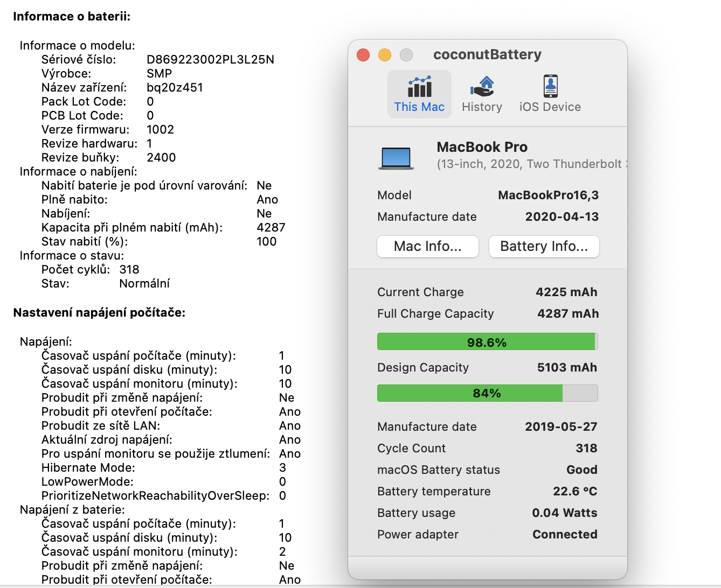Image resolution: width=721 pixels, height=588 pixels.
Task: Click the 98.6% charge progress bar
Action: [x=487, y=342]
